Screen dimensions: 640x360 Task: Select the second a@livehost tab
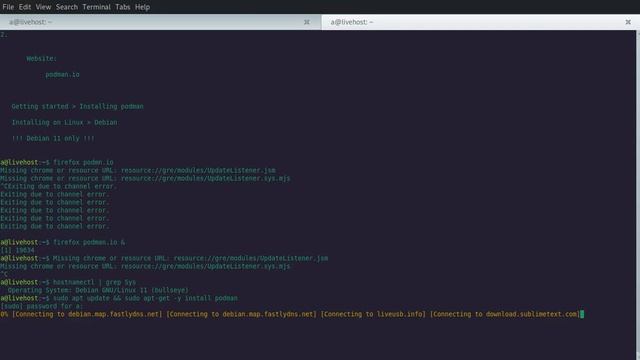(481, 22)
